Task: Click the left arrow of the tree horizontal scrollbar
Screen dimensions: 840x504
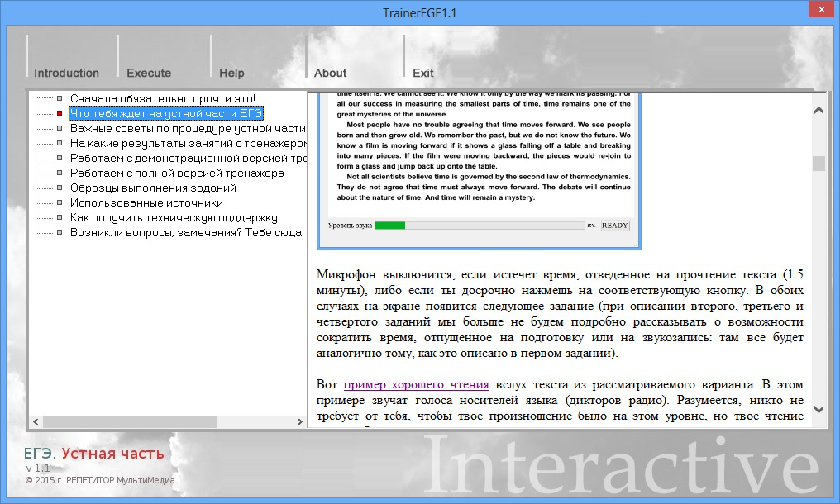Action: click(x=36, y=421)
